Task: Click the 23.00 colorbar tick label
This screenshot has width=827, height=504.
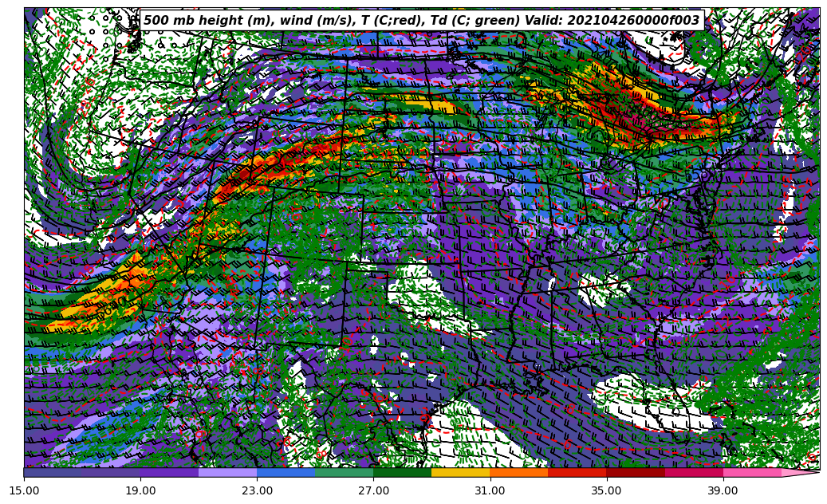Action: pyautogui.click(x=257, y=491)
